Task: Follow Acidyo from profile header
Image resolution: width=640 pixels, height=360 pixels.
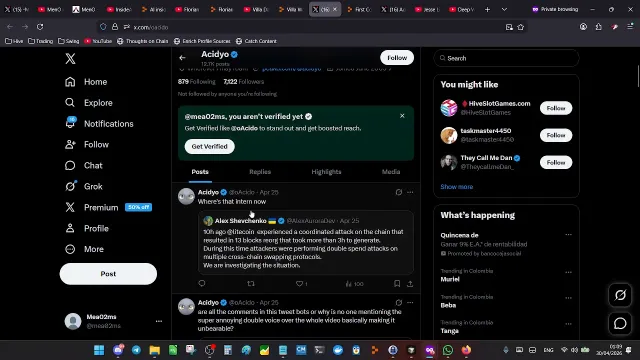Action: pos(397,58)
